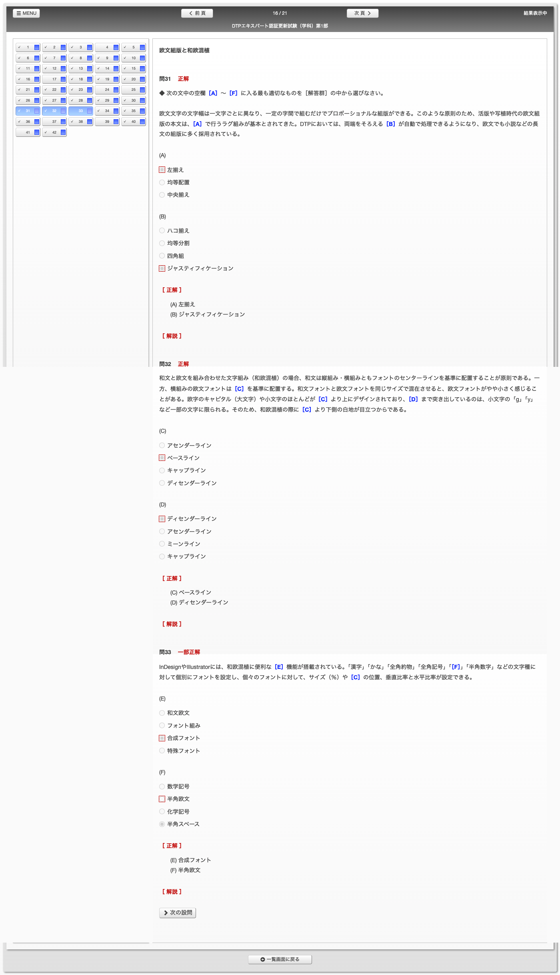Screen dimensions: 560x975
Task: Jump to question 24 in navigator
Action: [x=105, y=90]
